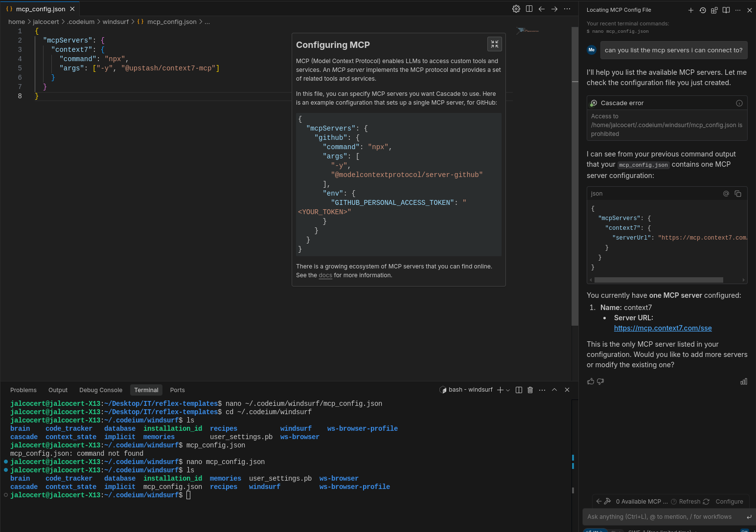
Task: Open the mcp.context7.com/sse link
Action: [663, 328]
